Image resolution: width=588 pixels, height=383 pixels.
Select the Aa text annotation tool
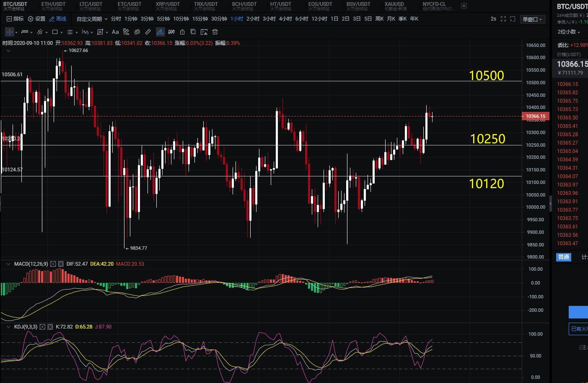point(115,32)
